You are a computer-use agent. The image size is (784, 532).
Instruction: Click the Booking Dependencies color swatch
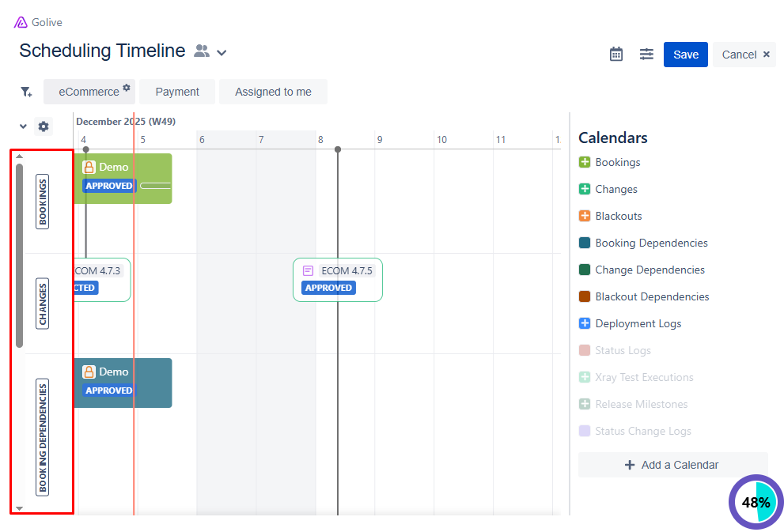(585, 243)
